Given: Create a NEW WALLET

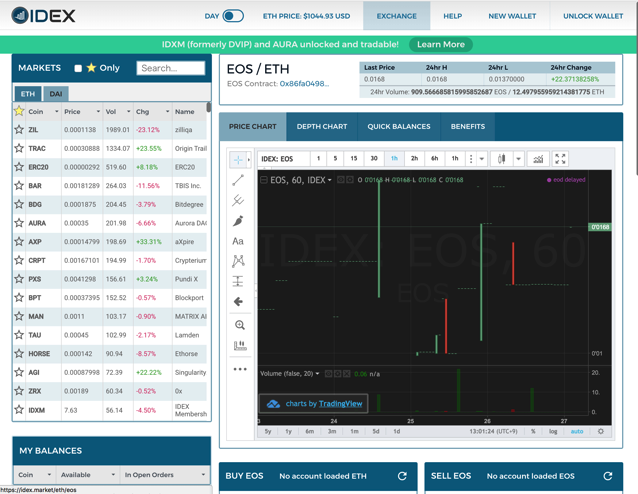Looking at the screenshot, I should [x=512, y=16].
